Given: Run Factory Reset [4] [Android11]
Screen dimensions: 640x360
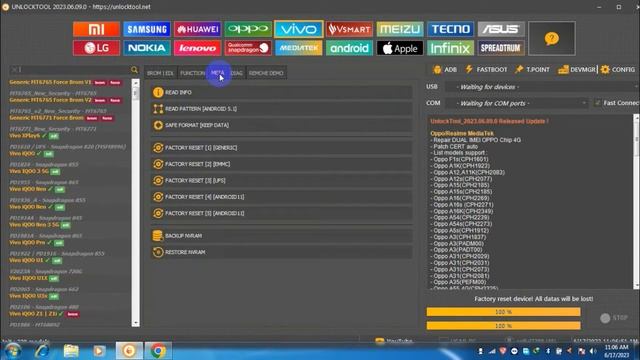Looking at the screenshot, I should [x=281, y=197].
